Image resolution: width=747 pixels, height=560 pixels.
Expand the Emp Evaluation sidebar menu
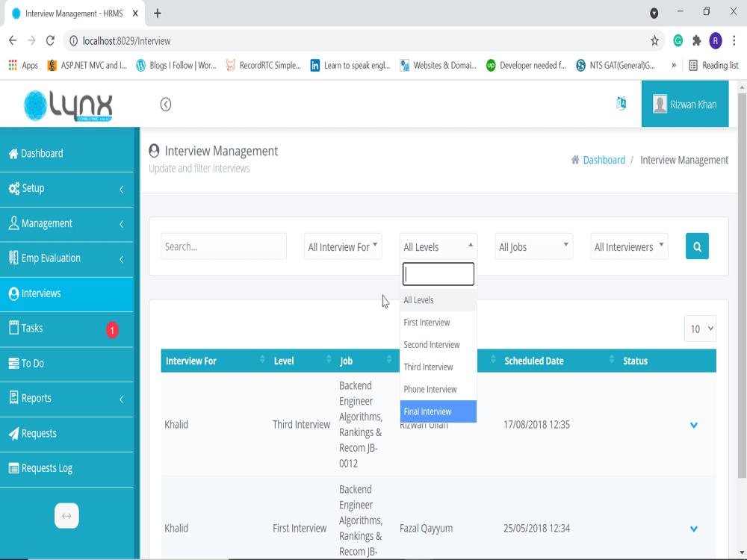pyautogui.click(x=66, y=258)
